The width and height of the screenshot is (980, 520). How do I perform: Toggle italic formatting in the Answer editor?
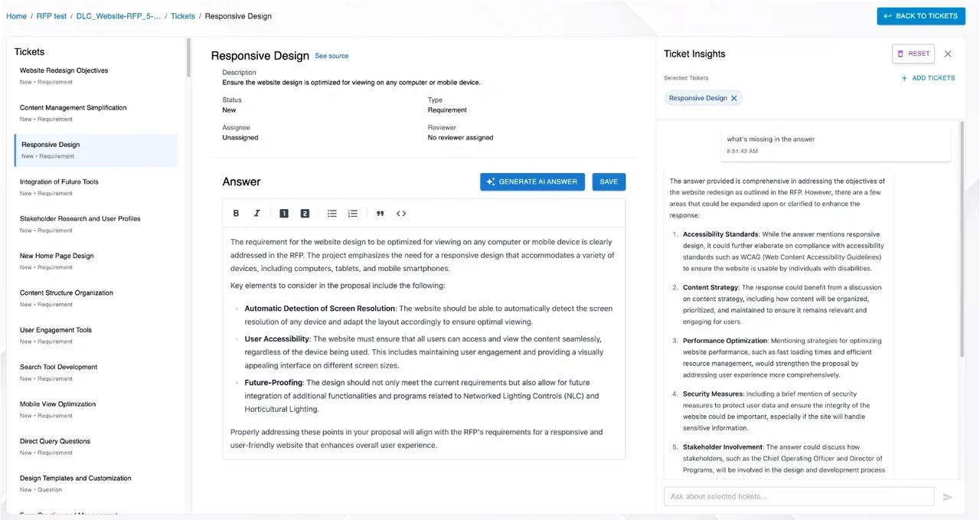click(x=256, y=213)
